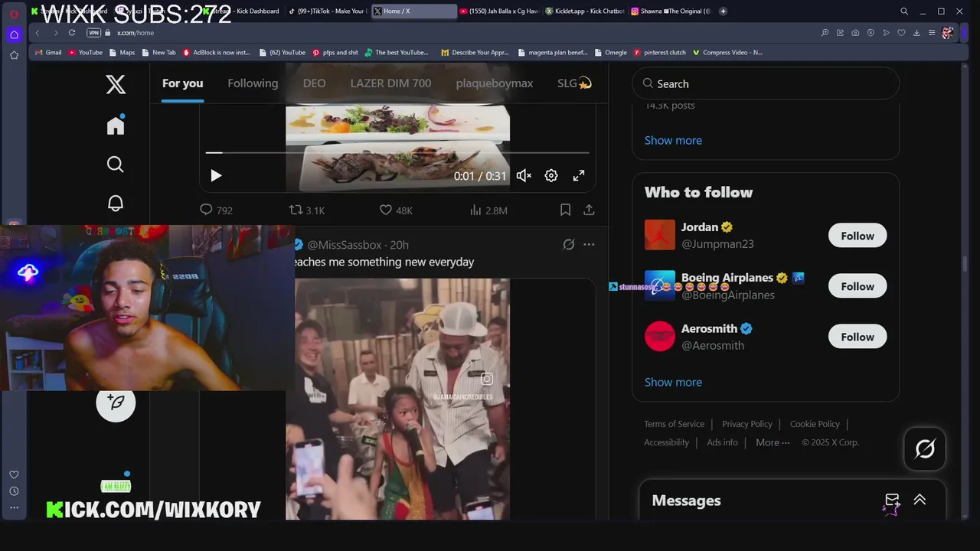Open Explore search icon in X sidebar
980x551 pixels.
[x=116, y=165]
